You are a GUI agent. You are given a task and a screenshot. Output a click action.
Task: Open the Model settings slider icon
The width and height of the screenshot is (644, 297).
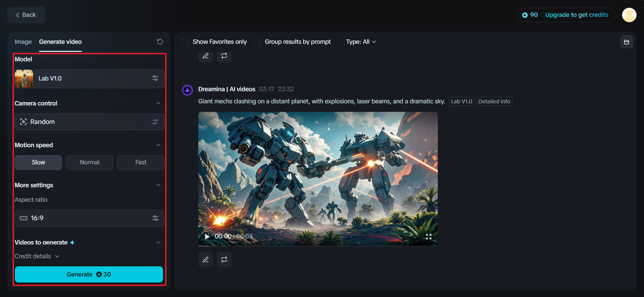click(155, 78)
